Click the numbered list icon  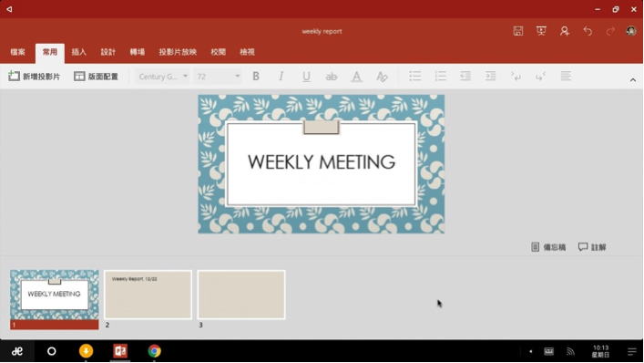pyautogui.click(x=440, y=76)
